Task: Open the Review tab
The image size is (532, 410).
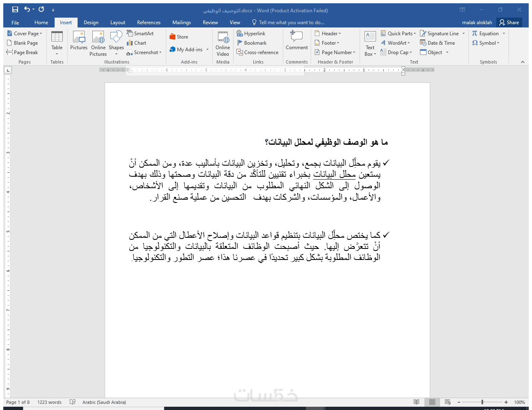Action: pyautogui.click(x=210, y=23)
